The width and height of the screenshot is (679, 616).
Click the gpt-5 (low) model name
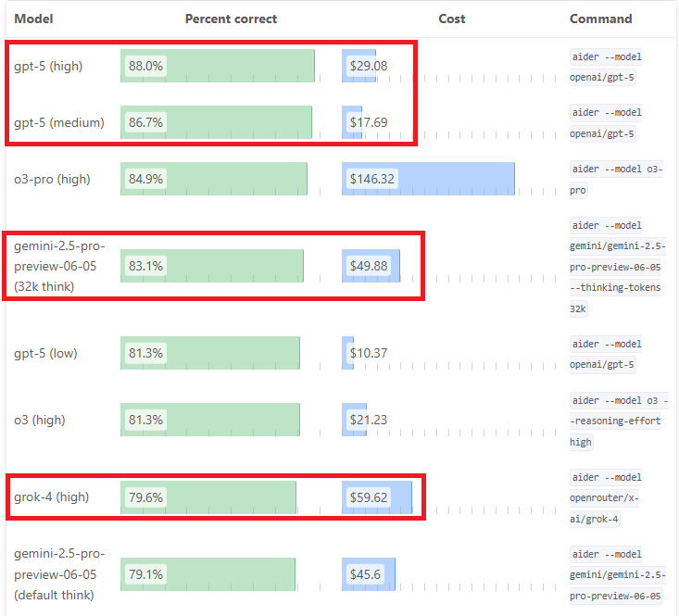coord(45,353)
